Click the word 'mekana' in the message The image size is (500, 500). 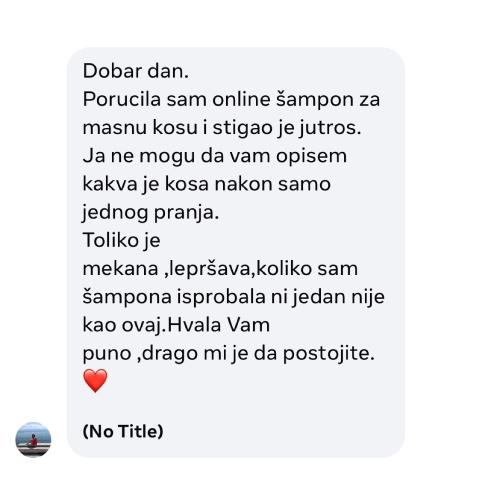(120, 269)
